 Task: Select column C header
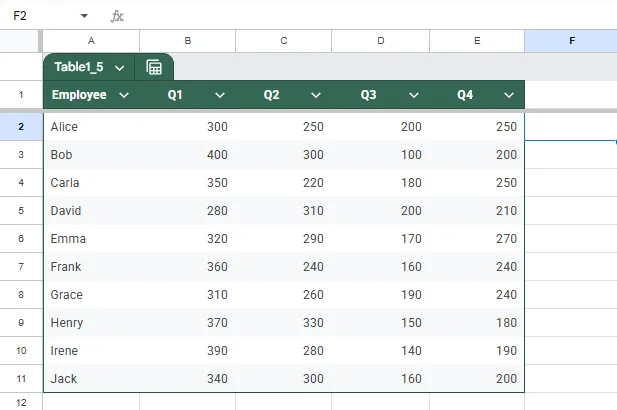pyautogui.click(x=284, y=41)
